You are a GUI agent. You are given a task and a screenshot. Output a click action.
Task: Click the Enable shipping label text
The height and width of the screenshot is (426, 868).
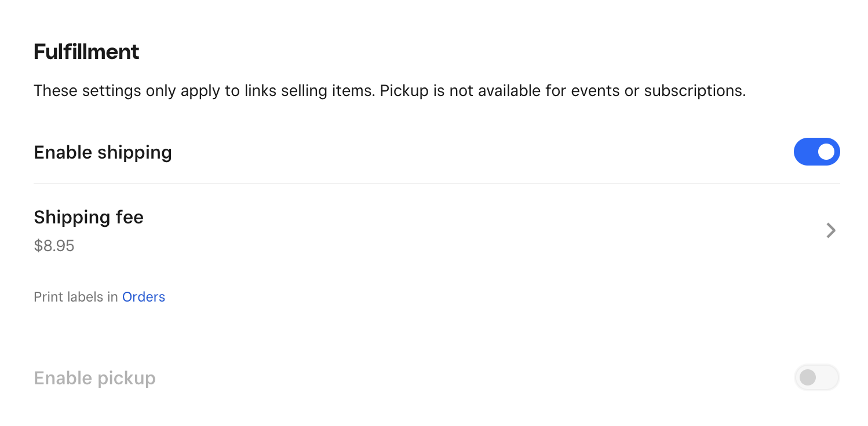103,152
